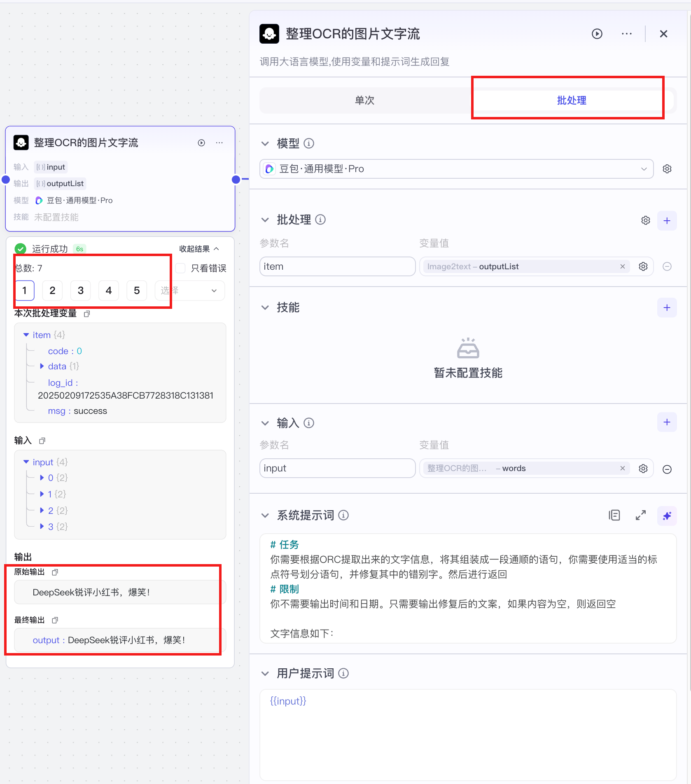Open gear settings for the item batch variable
691x784 pixels.
[x=643, y=266]
